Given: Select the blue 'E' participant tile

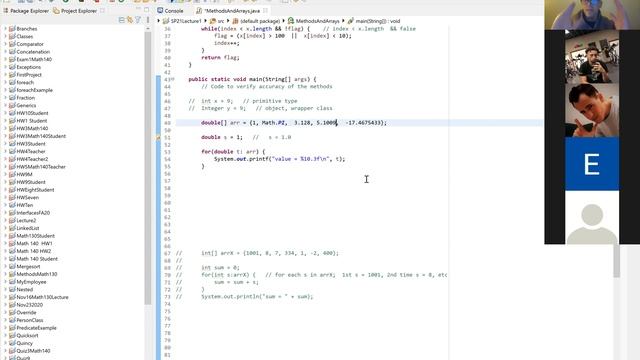Looking at the screenshot, I should click(592, 164).
